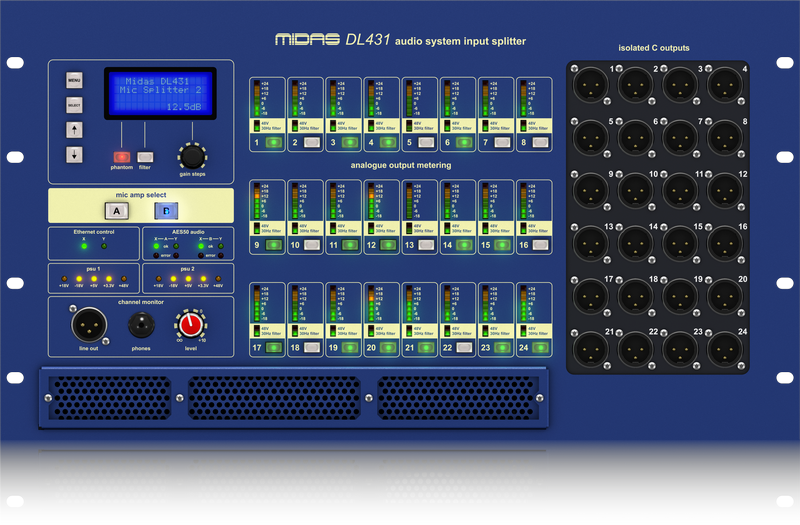Select channel 3 button

(350, 142)
